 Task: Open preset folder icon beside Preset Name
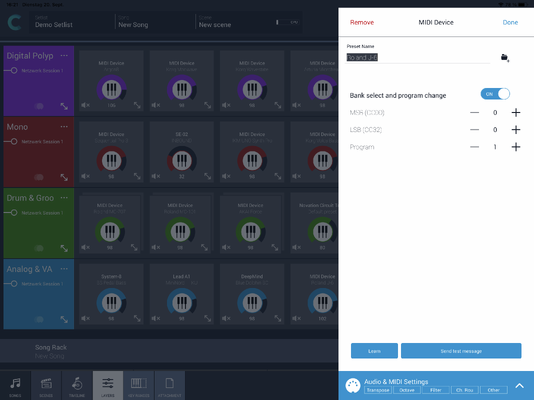point(505,58)
